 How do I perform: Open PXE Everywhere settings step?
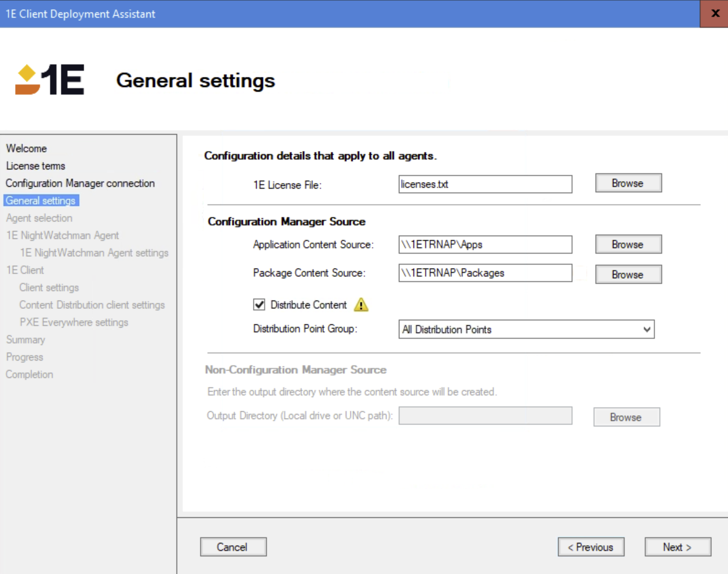coord(74,322)
